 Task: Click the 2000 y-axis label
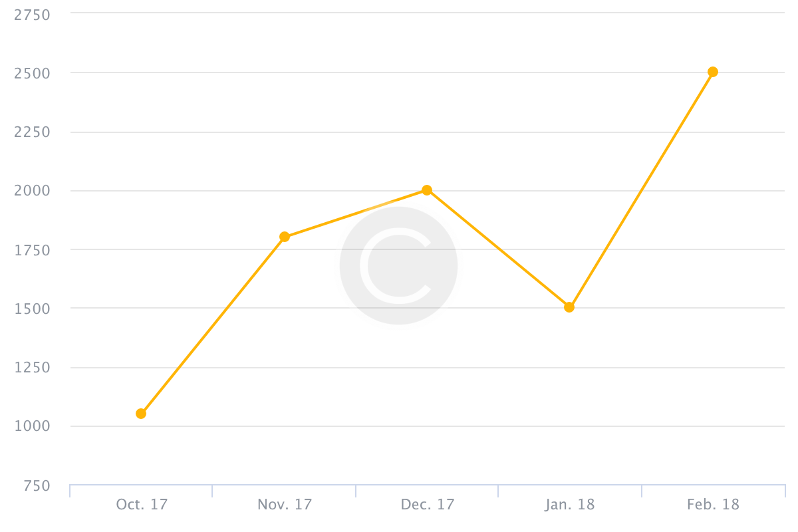[32, 191]
